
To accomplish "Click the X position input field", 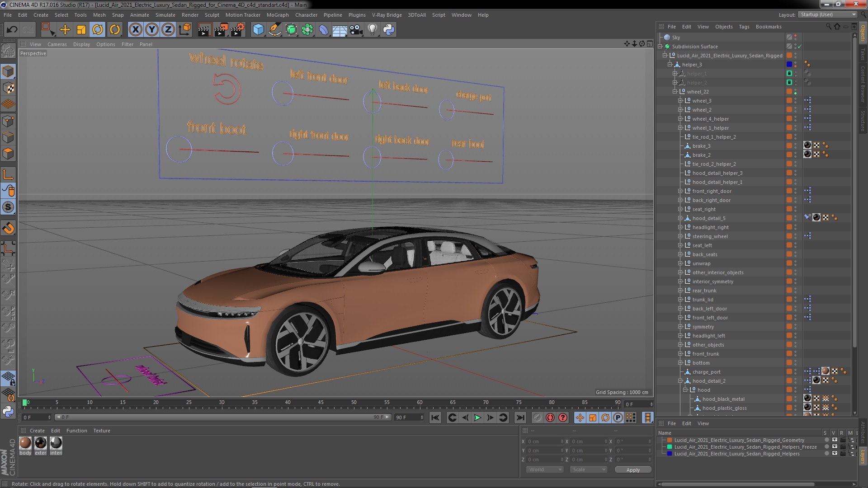I will (x=545, y=441).
